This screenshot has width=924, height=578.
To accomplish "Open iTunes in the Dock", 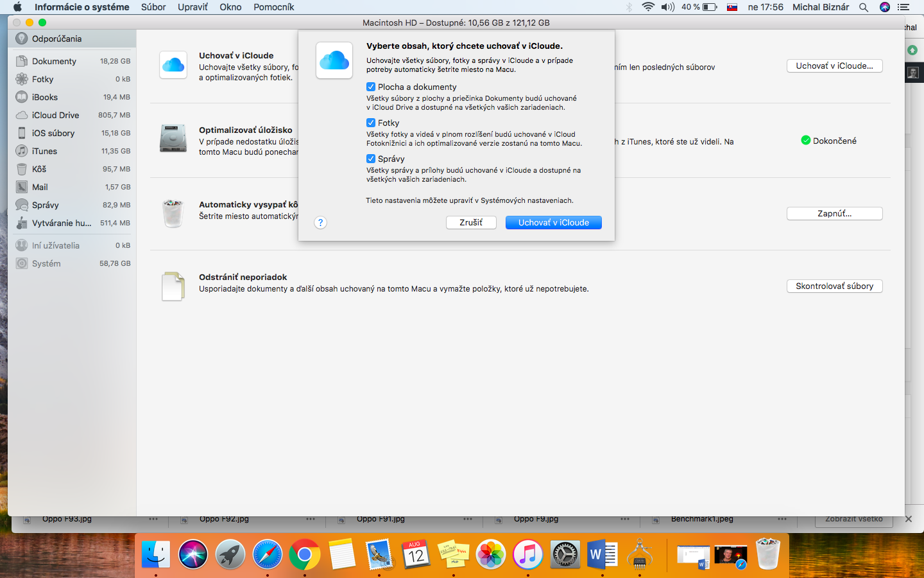I will [528, 554].
